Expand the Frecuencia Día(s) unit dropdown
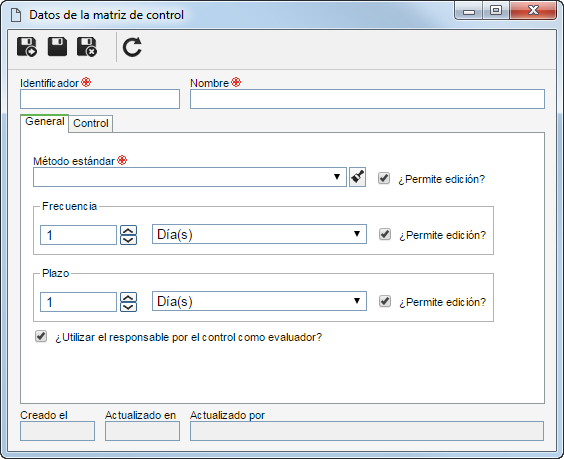 click(x=259, y=234)
